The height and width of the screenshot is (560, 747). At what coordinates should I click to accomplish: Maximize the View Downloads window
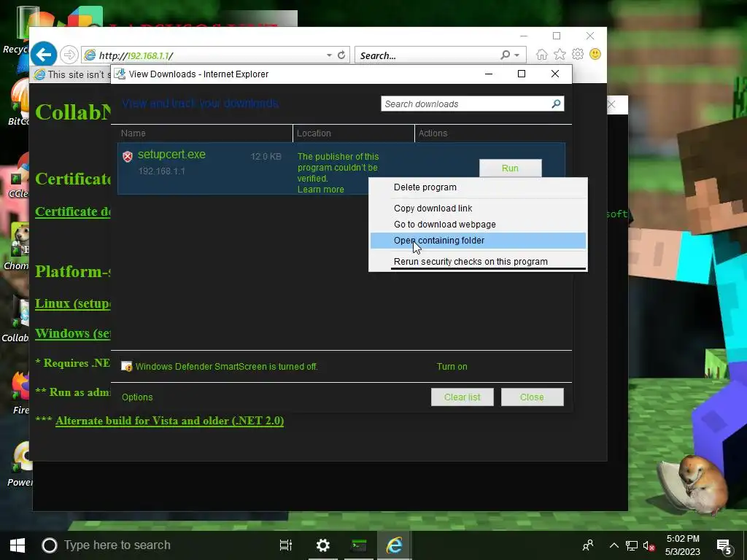coord(521,74)
